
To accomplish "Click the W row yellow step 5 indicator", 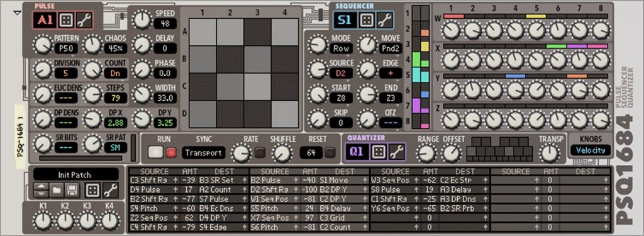I will 536,16.
